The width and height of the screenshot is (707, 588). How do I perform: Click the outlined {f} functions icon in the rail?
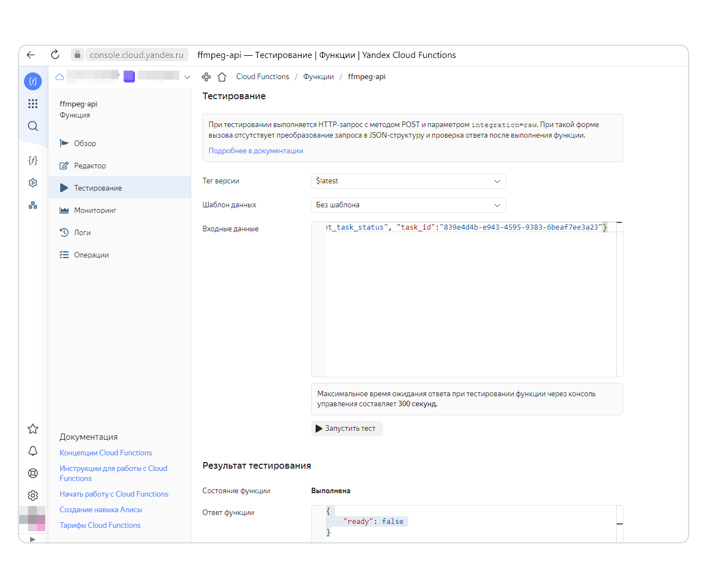tap(33, 161)
